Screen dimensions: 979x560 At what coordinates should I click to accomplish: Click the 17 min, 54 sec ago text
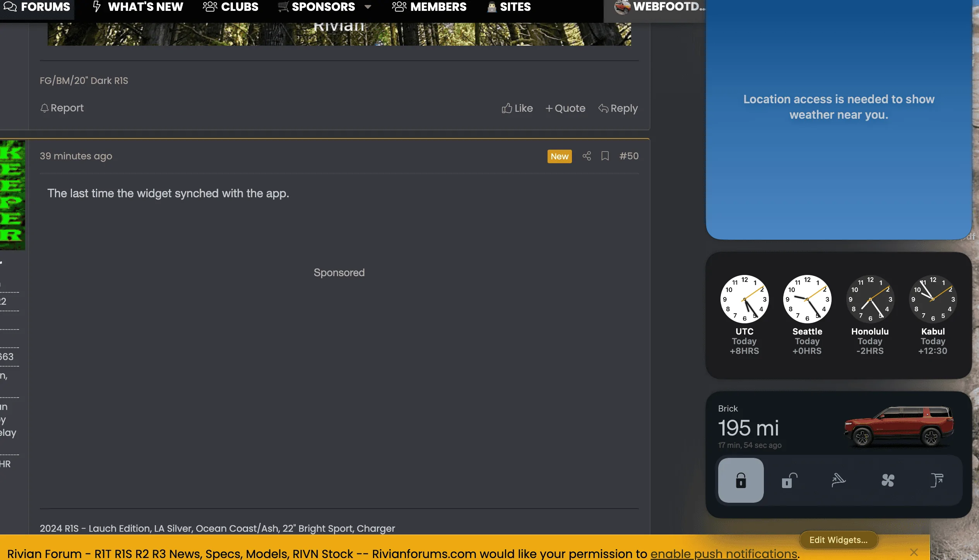point(750,445)
